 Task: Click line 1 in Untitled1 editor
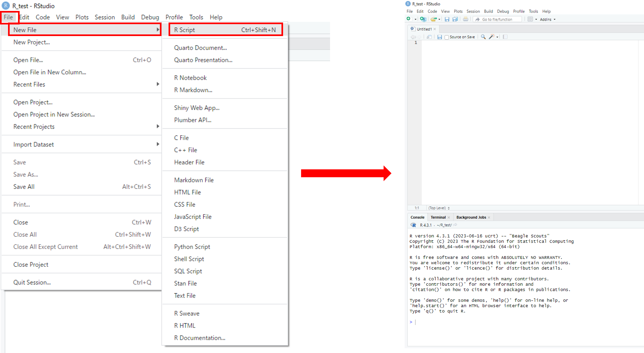click(x=530, y=42)
